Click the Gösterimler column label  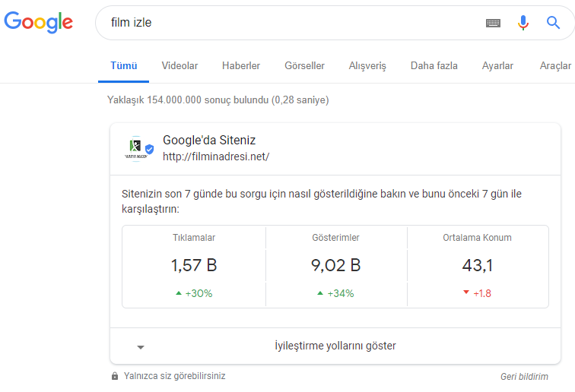click(x=335, y=238)
